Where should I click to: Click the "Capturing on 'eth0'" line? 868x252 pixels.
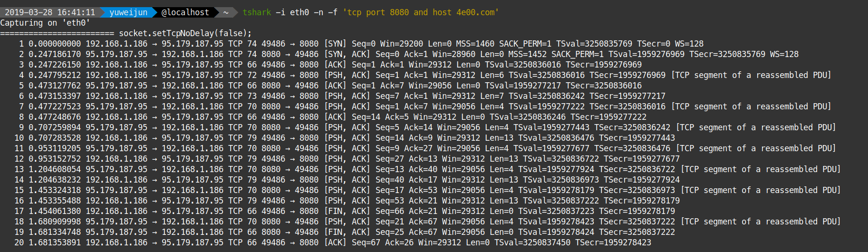[x=45, y=23]
